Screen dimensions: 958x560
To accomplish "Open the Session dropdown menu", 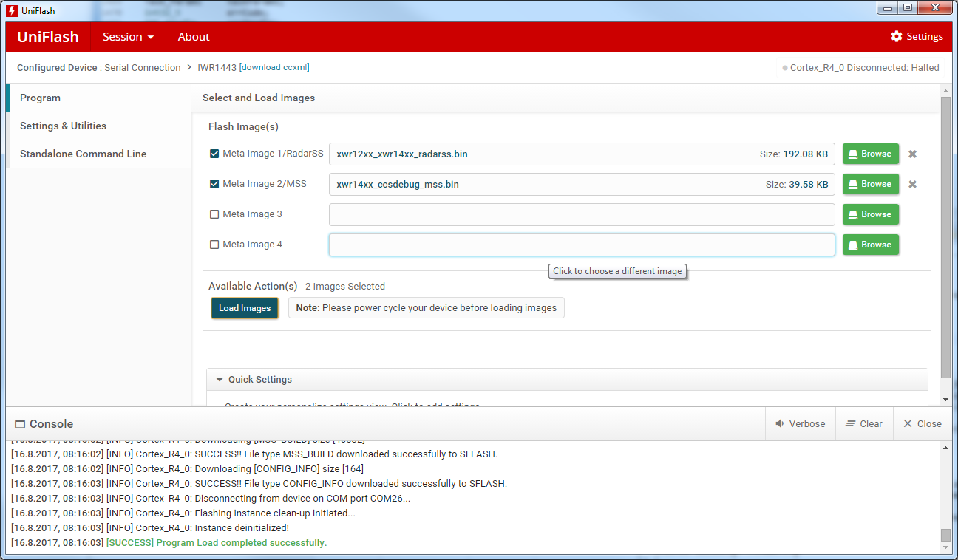I will pyautogui.click(x=128, y=36).
